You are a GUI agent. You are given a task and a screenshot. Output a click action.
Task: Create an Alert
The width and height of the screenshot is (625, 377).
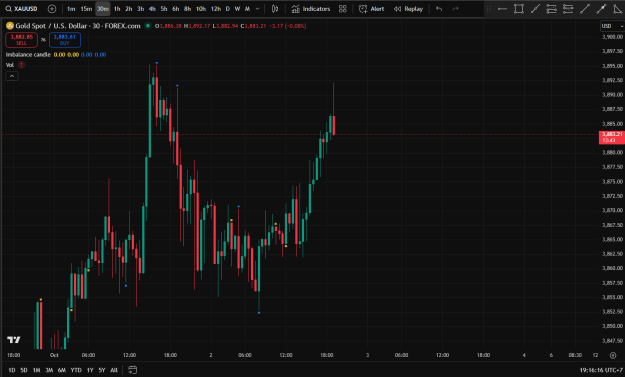371,9
